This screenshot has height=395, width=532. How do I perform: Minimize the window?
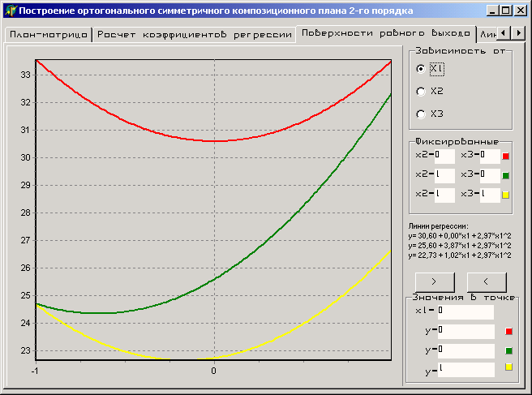pyautogui.click(x=492, y=11)
